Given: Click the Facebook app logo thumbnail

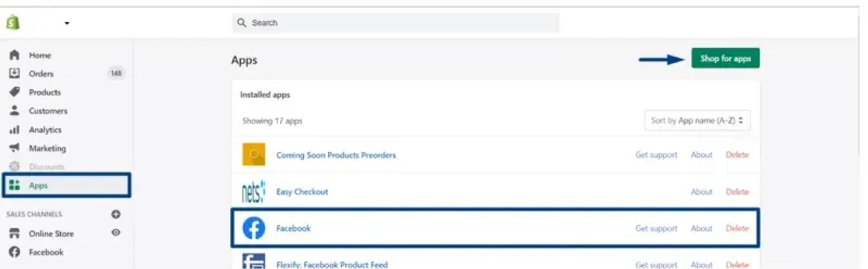Looking at the screenshot, I should (x=254, y=228).
